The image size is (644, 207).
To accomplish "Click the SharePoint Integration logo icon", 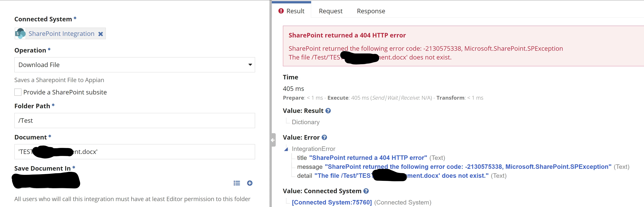I will click(20, 34).
